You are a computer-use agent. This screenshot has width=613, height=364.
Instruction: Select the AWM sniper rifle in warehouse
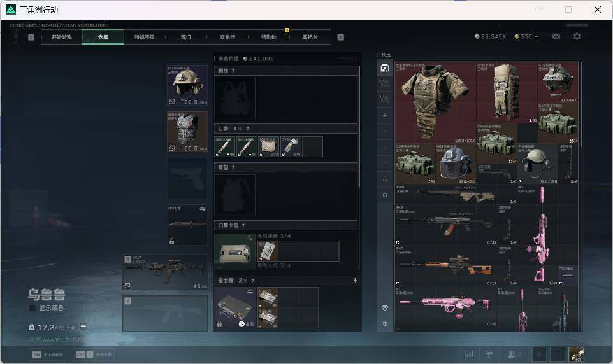pyautogui.click(x=456, y=195)
